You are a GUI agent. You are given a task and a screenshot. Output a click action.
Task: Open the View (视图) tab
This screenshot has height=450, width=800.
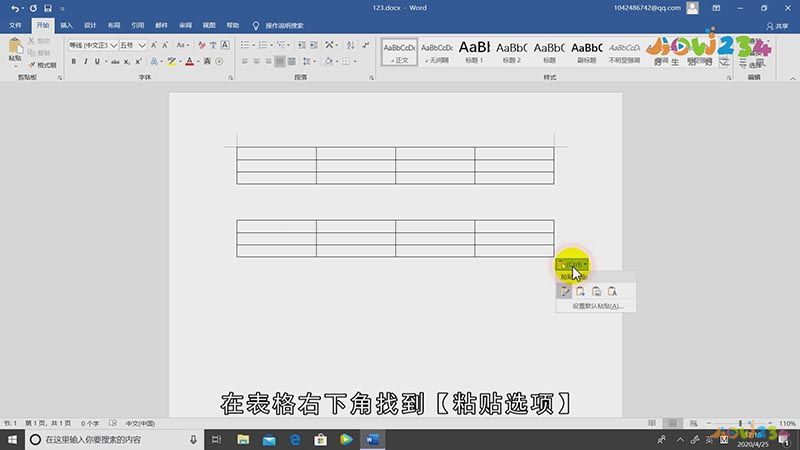tap(209, 26)
